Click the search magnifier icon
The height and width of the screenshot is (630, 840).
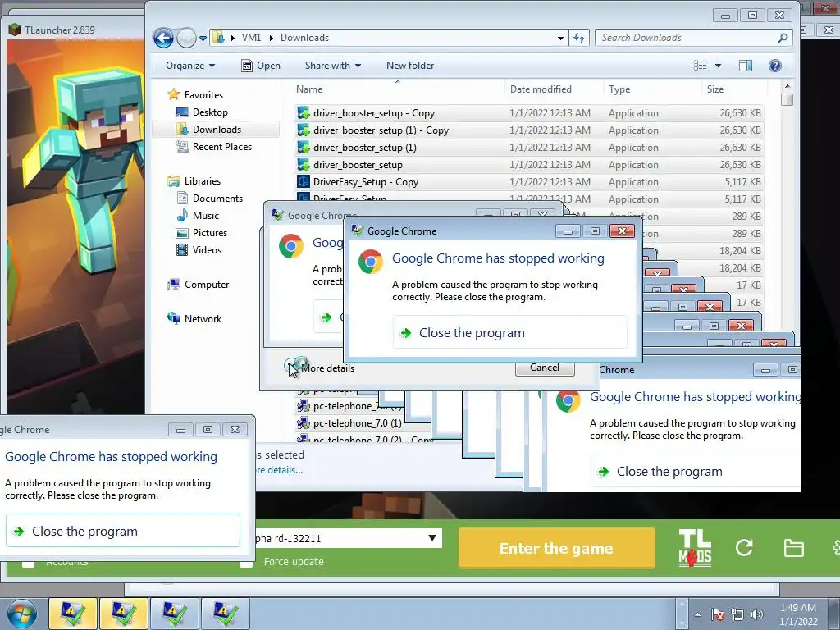pyautogui.click(x=783, y=38)
